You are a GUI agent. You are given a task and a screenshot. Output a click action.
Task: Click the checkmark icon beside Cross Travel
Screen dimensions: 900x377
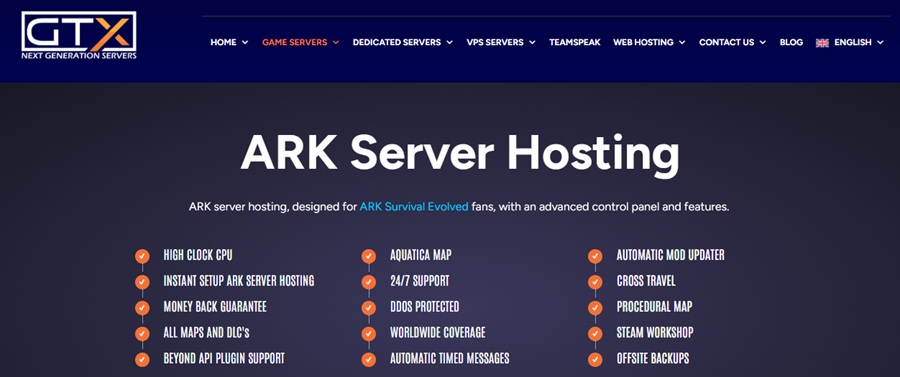(x=595, y=282)
